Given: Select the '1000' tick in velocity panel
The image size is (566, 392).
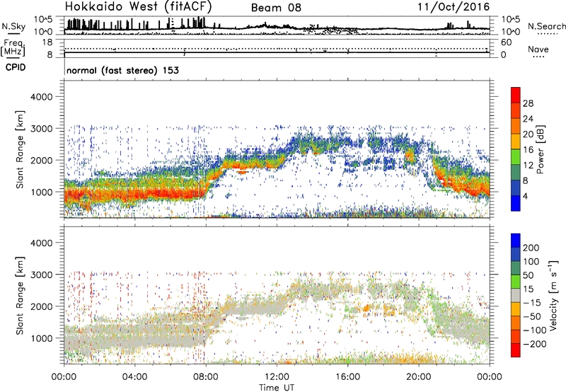Looking at the screenshot, I should point(42,338).
